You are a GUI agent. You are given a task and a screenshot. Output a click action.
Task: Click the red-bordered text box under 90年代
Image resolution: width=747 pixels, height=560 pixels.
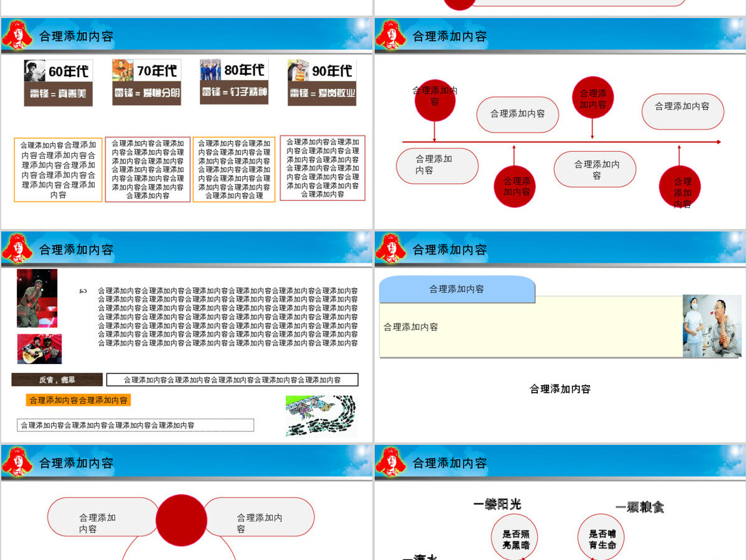(322, 168)
